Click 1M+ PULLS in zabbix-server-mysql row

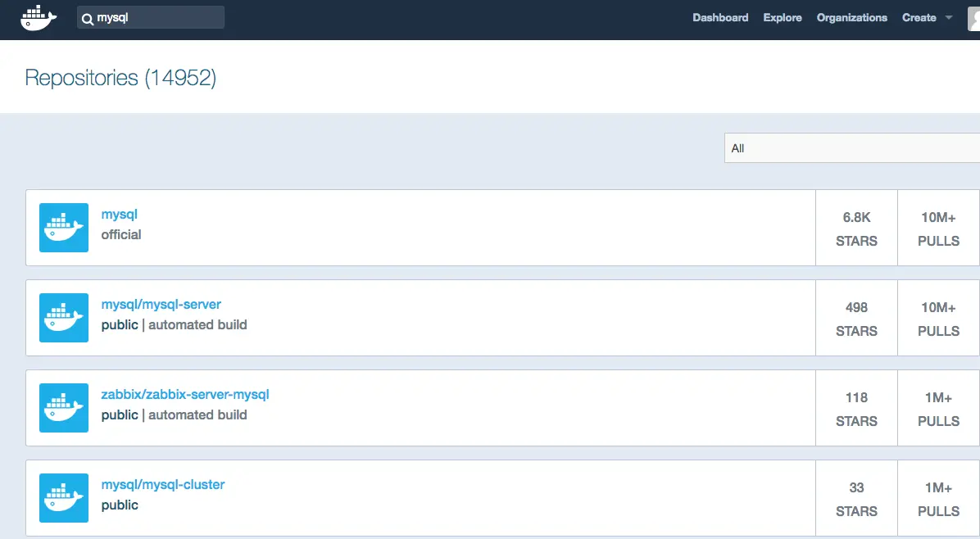pyautogui.click(x=938, y=409)
